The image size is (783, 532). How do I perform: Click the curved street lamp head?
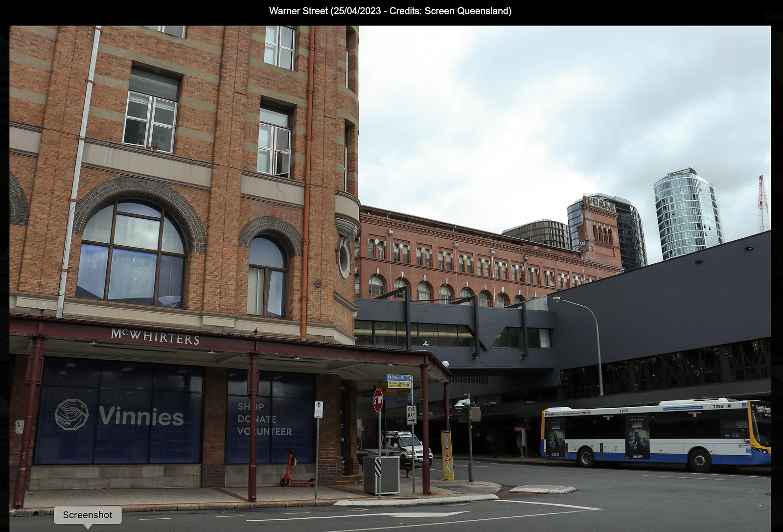(x=557, y=299)
